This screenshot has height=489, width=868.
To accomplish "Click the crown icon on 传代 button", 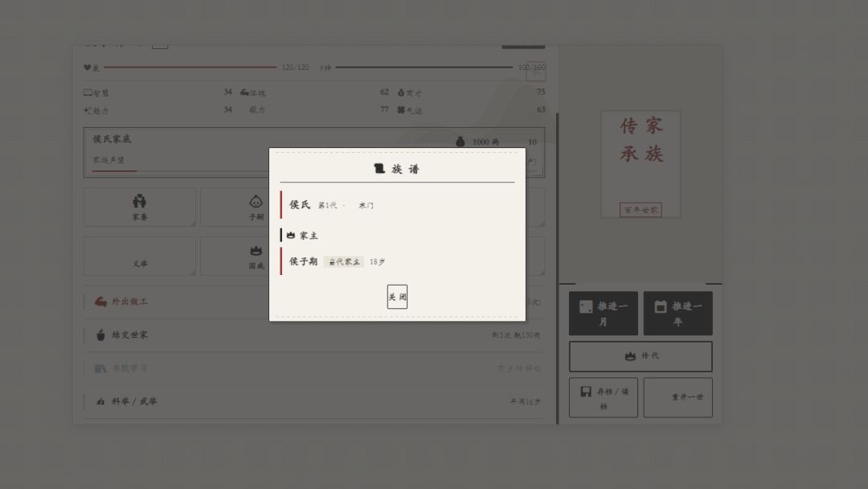I will pyautogui.click(x=630, y=356).
